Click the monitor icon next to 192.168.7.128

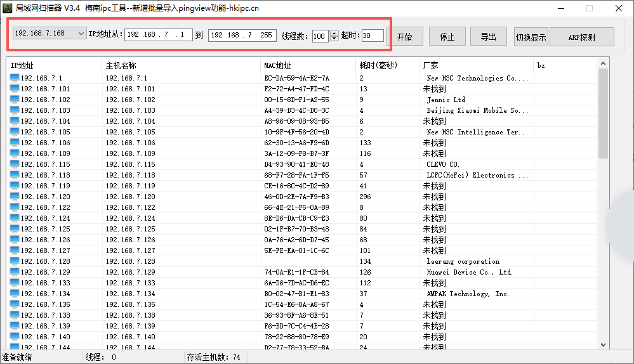[15, 261]
